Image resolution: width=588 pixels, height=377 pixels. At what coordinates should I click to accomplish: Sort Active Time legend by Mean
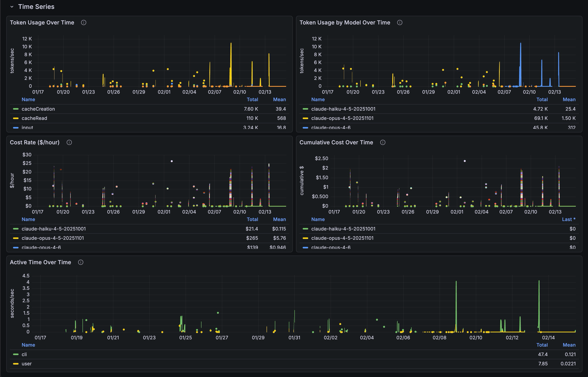tap(569, 345)
